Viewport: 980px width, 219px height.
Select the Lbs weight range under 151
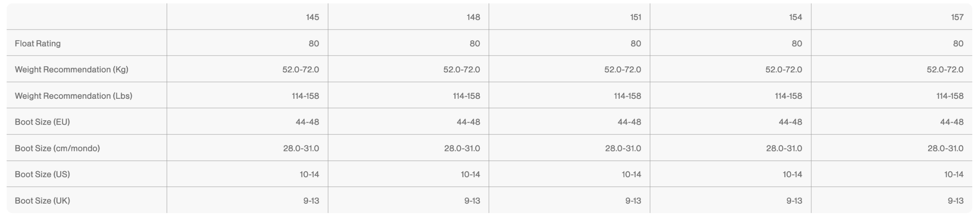[627, 96]
